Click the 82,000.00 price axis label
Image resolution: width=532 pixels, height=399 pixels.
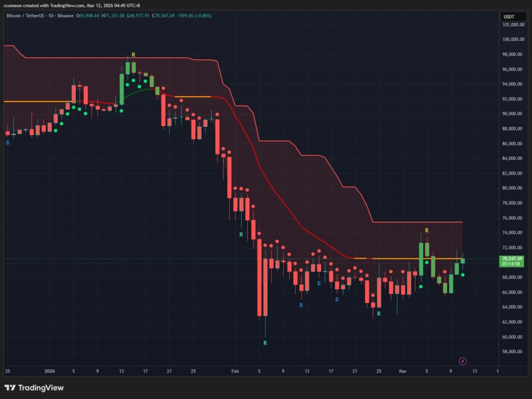[513, 174]
